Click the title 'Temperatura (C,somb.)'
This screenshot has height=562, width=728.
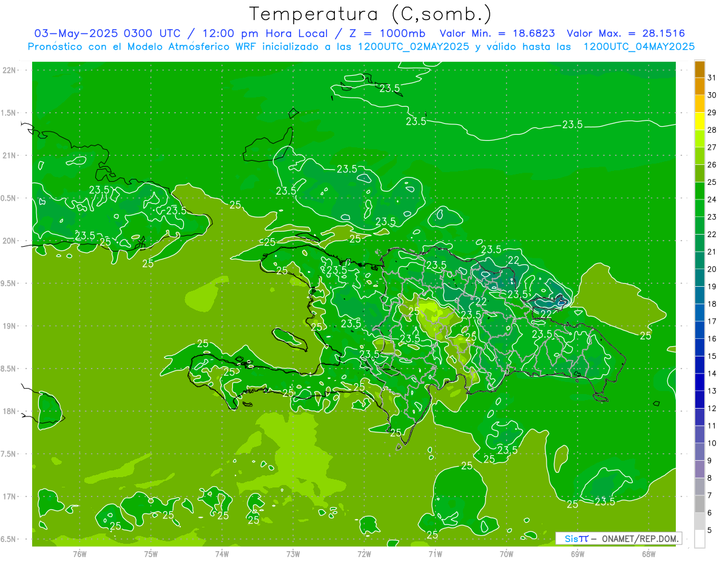coord(370,14)
